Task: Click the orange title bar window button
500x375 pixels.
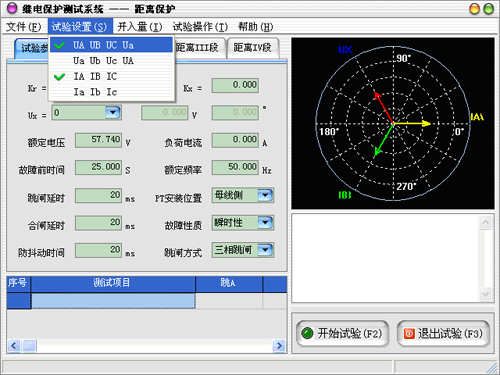Action: pos(474,9)
